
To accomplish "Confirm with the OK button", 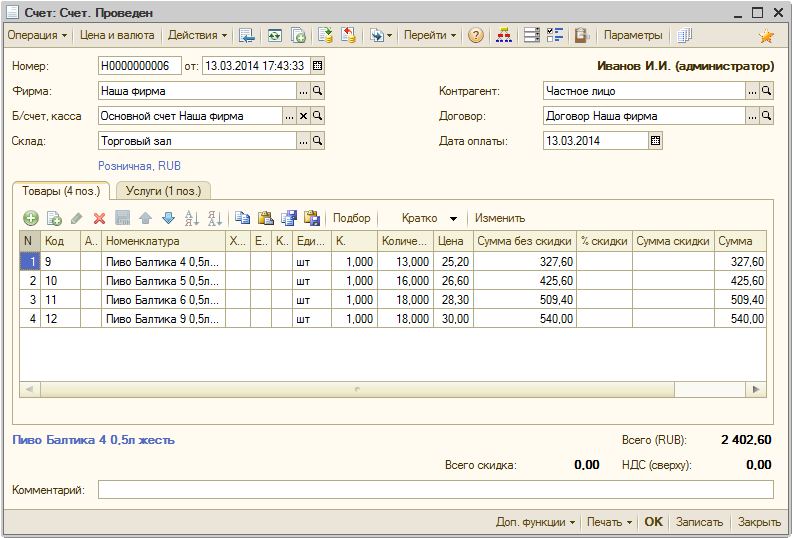I will (654, 522).
